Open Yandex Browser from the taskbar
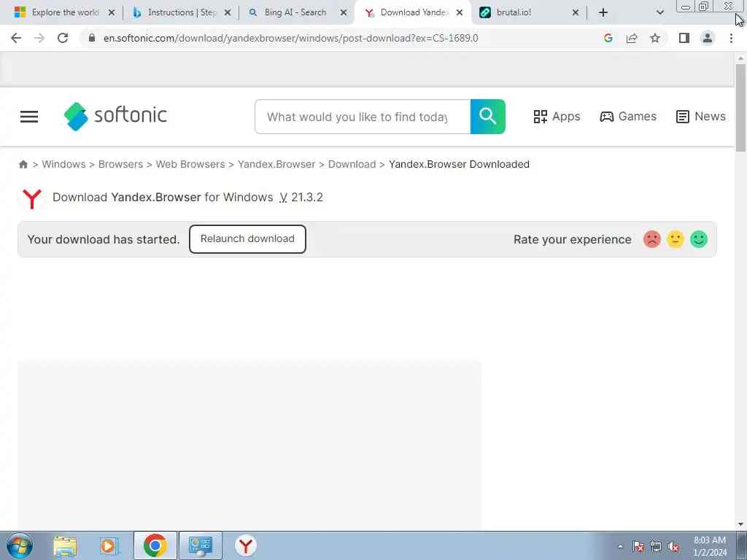Viewport: 747px width, 560px height. pyautogui.click(x=245, y=545)
